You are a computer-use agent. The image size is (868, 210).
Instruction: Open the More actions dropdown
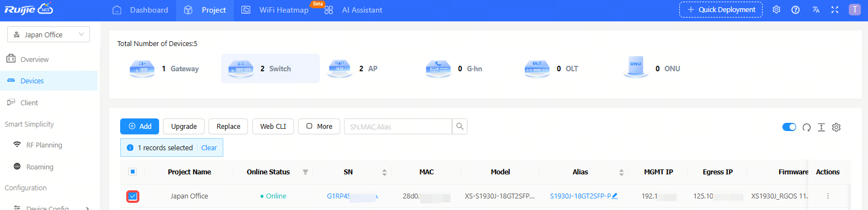pos(319,127)
